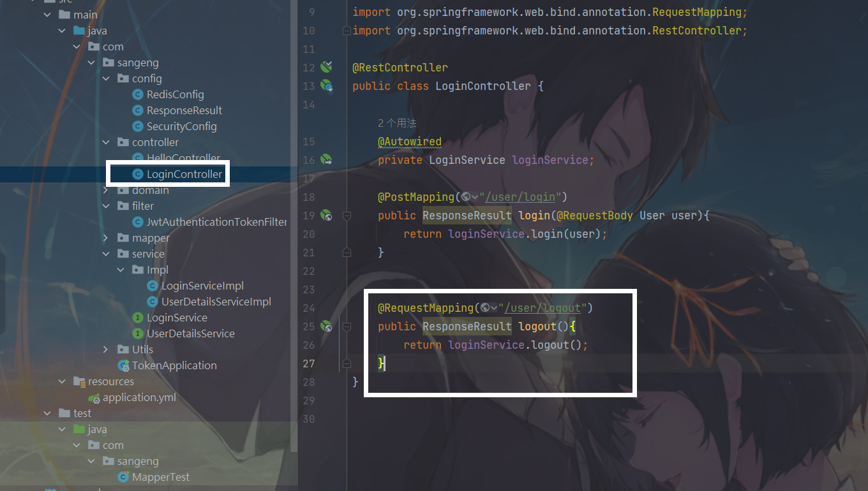Select the Utils package name

(142, 349)
